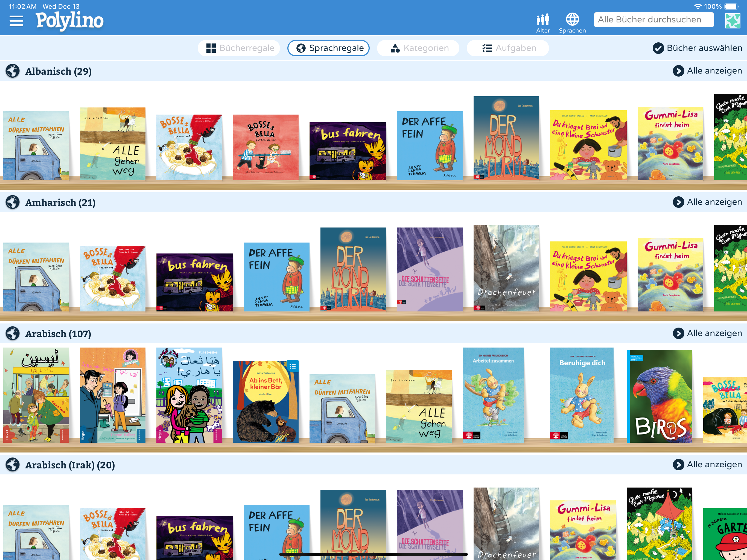Open In meinem Garten book

point(725,534)
